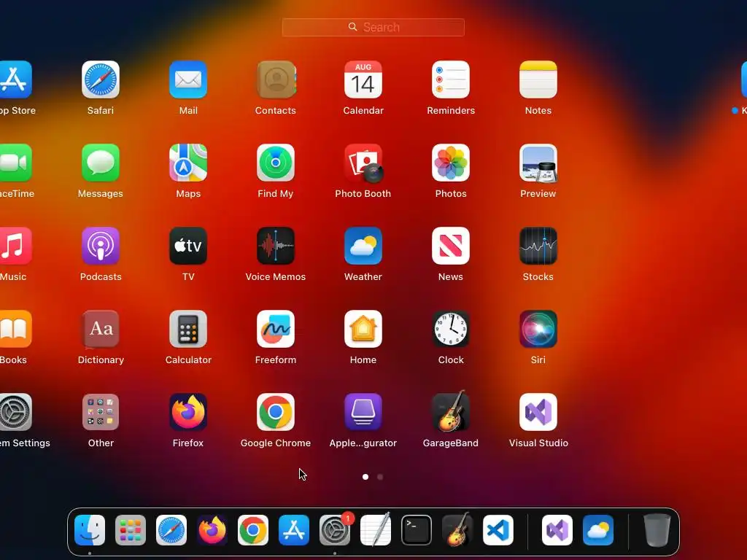Open GarageBand in Launchpad grid
Image resolution: width=747 pixels, height=560 pixels.
pyautogui.click(x=451, y=411)
